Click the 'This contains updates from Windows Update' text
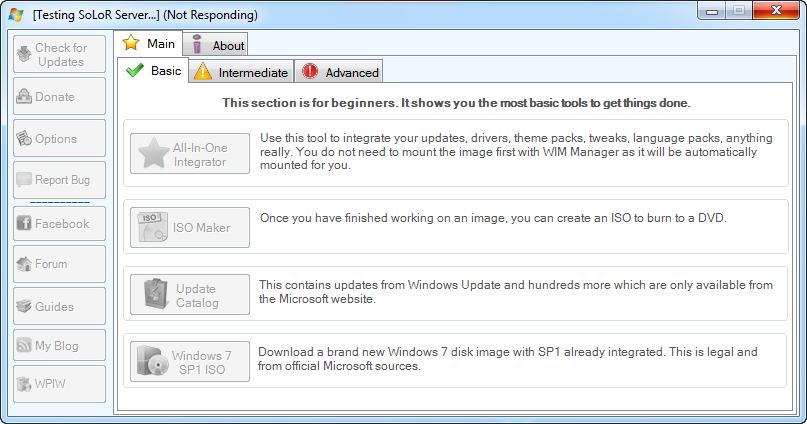The height and width of the screenshot is (424, 807). coord(516,292)
